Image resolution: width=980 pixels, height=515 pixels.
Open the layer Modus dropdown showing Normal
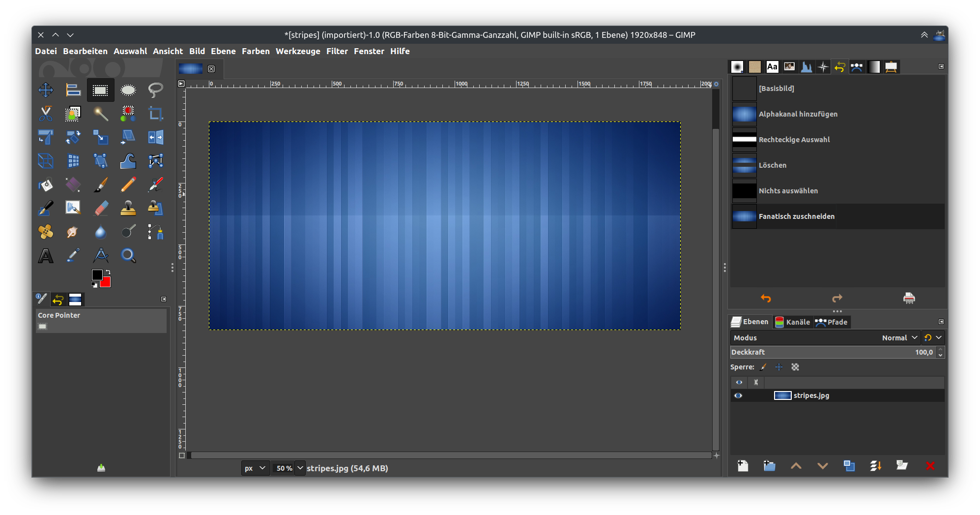[x=898, y=338]
